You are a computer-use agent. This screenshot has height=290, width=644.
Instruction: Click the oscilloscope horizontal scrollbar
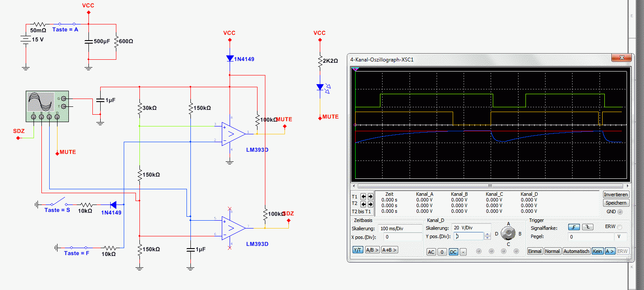tap(490, 186)
